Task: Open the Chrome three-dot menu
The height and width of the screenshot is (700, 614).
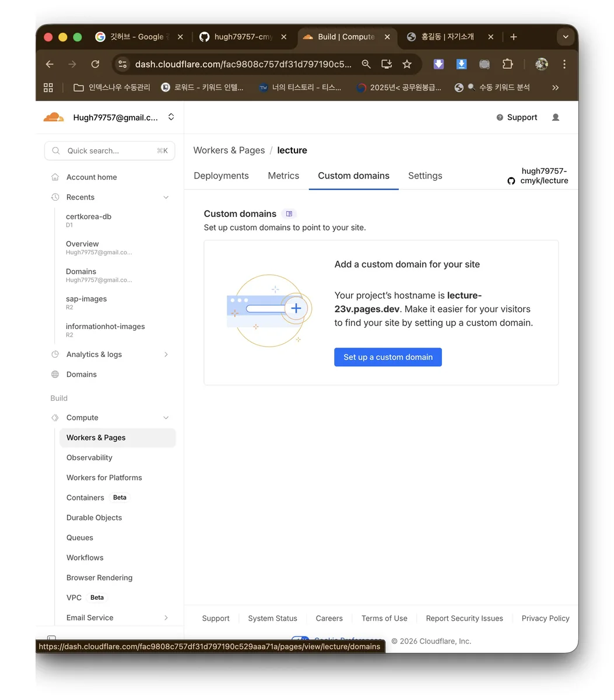Action: (x=564, y=64)
